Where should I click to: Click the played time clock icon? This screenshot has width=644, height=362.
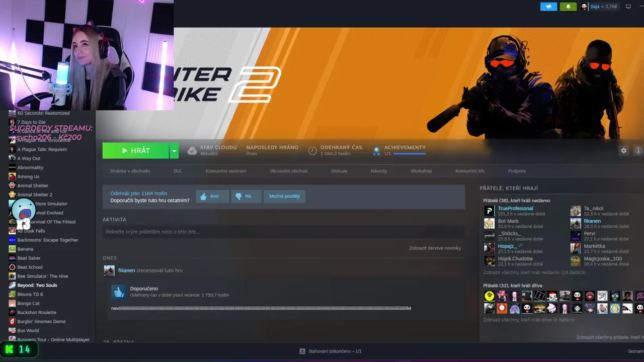tap(312, 151)
